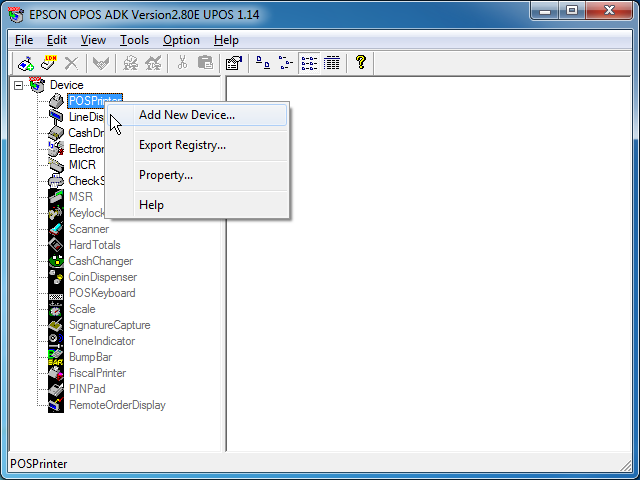This screenshot has width=640, height=480.
Task: Click the yellow question mark help icon
Action: coord(361,62)
